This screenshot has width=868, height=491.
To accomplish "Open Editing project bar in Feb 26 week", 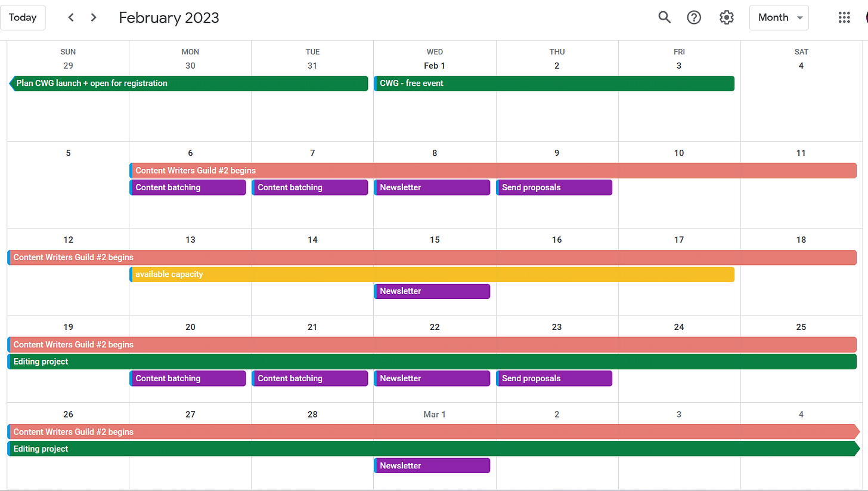I will point(433,449).
